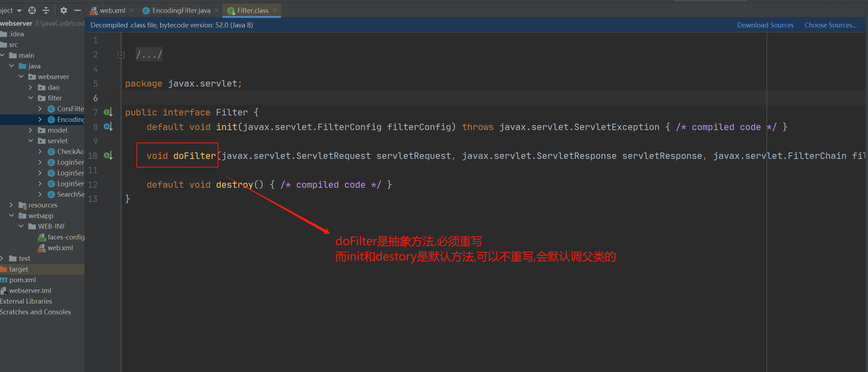The width and height of the screenshot is (868, 372).
Task: Click the model package folder icon
Action: pyautogui.click(x=42, y=130)
